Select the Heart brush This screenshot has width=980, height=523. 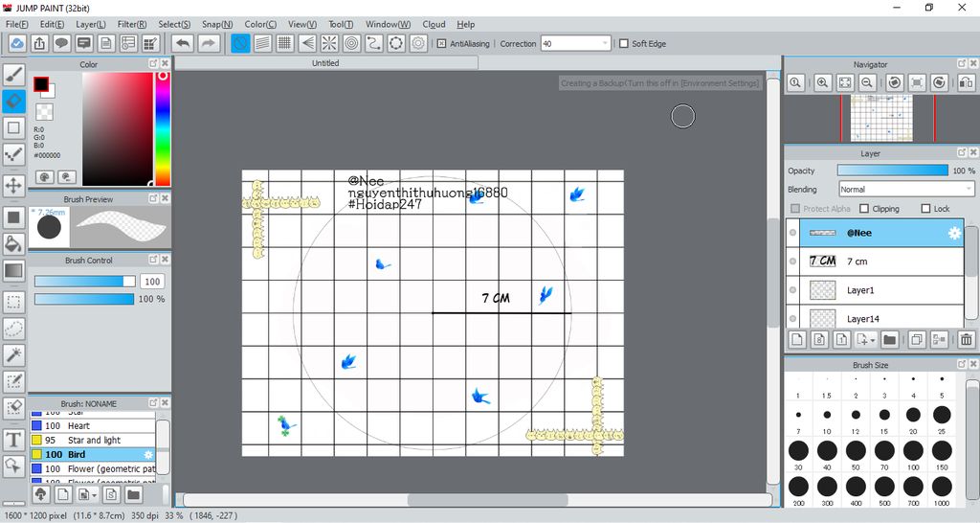coord(93,426)
